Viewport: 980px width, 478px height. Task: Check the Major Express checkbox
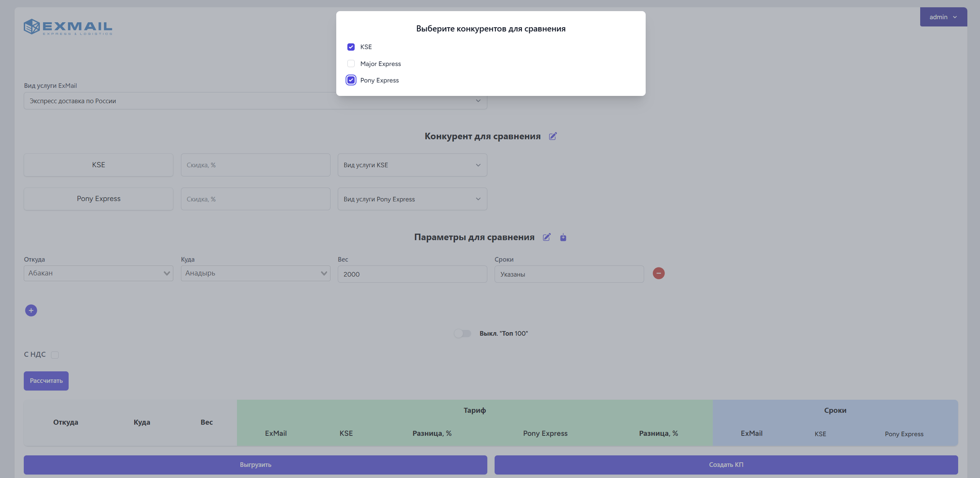351,63
